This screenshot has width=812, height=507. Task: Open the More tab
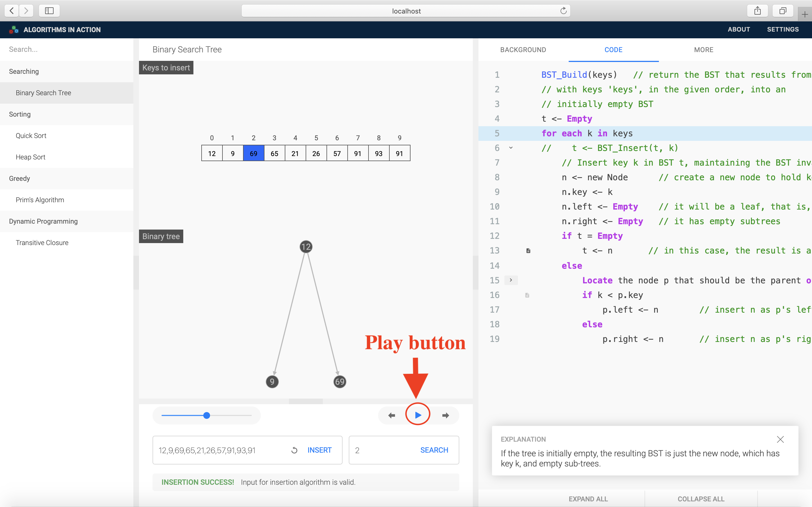point(704,50)
